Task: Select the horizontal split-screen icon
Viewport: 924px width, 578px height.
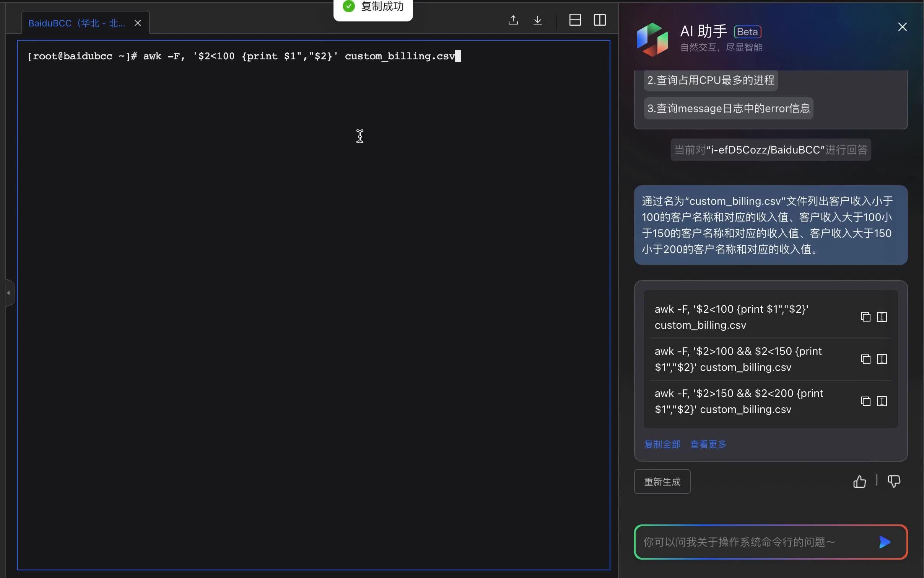Action: [x=575, y=20]
